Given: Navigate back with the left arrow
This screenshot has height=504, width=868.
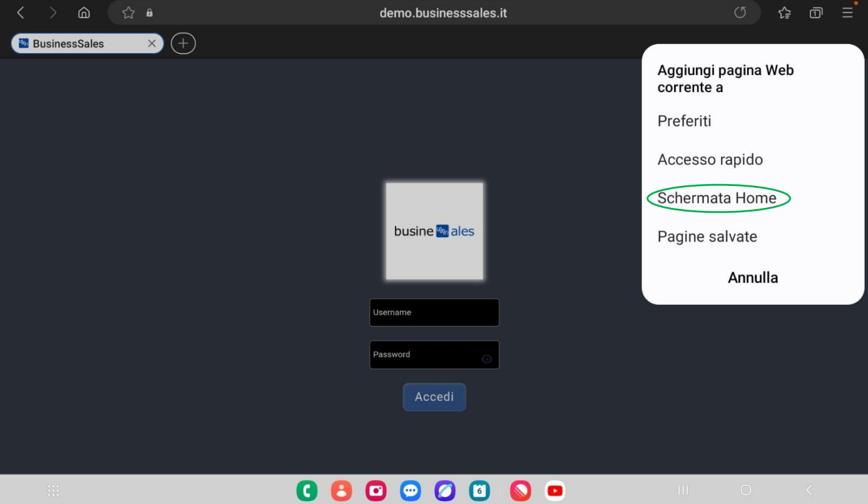Looking at the screenshot, I should (19, 13).
